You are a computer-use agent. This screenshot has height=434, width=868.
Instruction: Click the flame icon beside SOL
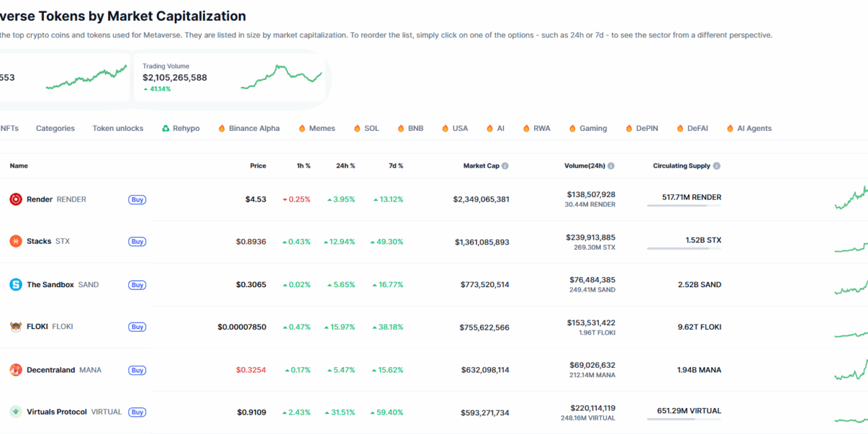pos(357,128)
